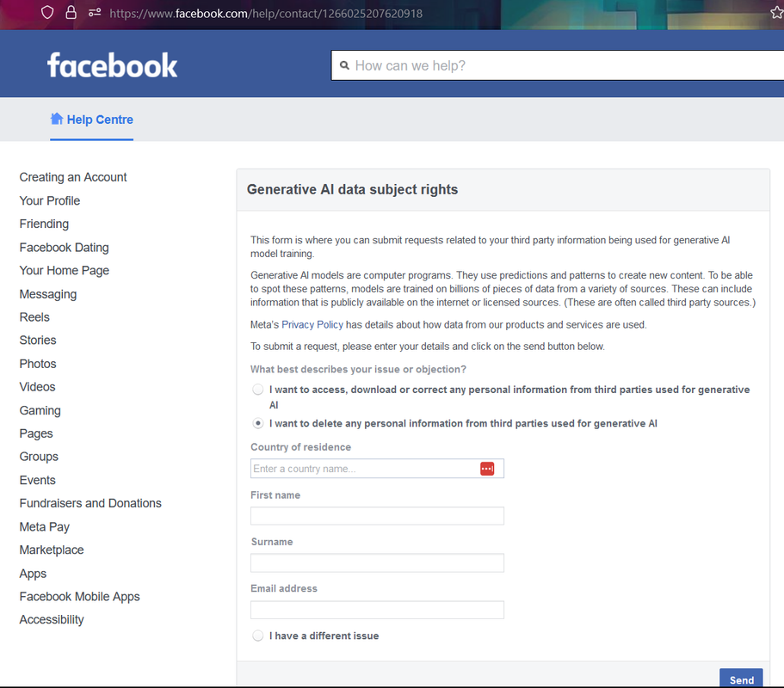The height and width of the screenshot is (688, 784).
Task: Go to Marketplace help topic
Action: (52, 550)
